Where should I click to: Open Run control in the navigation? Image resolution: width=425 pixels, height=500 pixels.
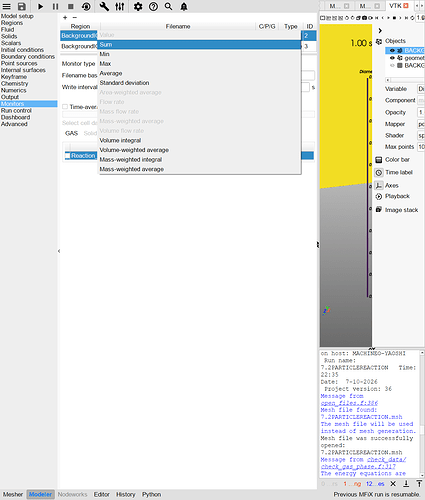16,110
